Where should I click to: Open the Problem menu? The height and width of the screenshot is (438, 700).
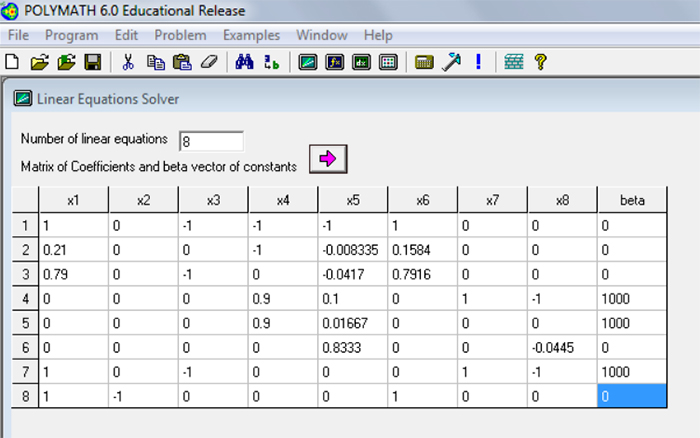180,35
